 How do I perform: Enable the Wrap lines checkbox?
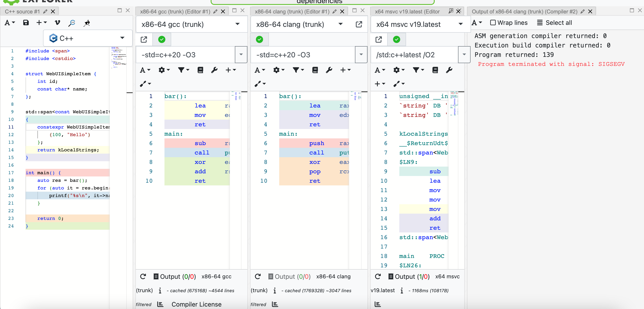[493, 22]
